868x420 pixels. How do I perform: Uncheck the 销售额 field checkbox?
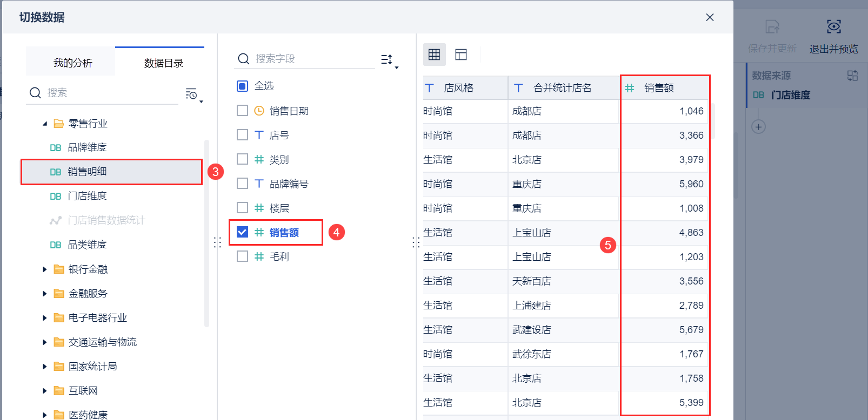click(242, 232)
